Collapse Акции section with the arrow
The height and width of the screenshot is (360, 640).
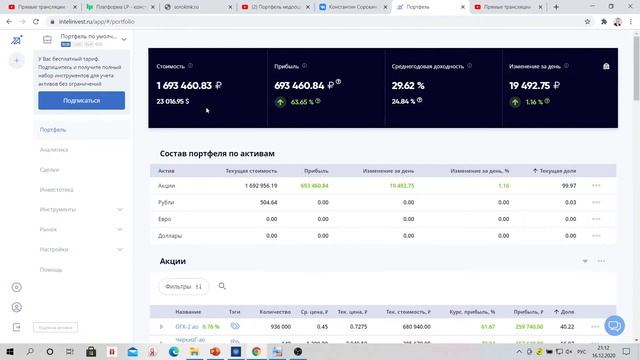coord(585,261)
